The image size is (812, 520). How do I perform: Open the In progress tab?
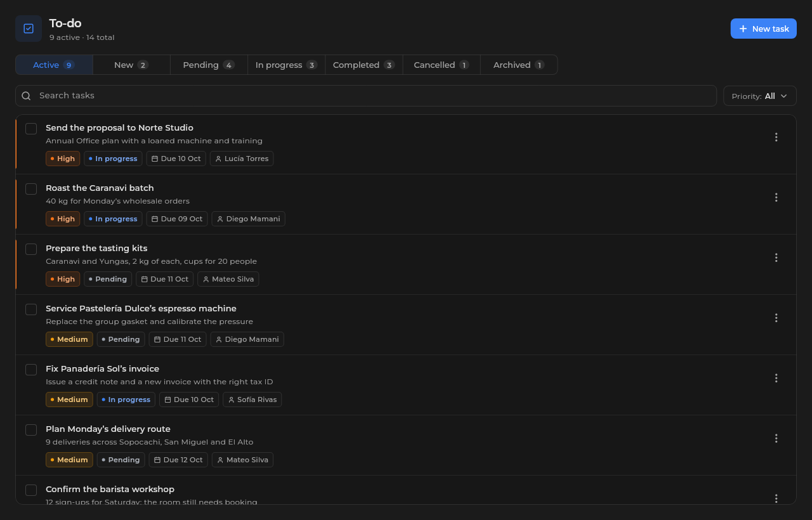286,65
